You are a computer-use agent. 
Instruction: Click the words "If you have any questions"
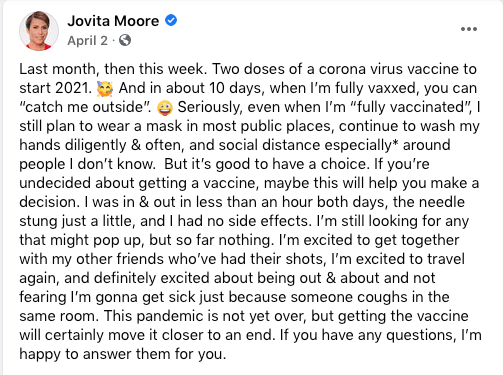pos(367,335)
